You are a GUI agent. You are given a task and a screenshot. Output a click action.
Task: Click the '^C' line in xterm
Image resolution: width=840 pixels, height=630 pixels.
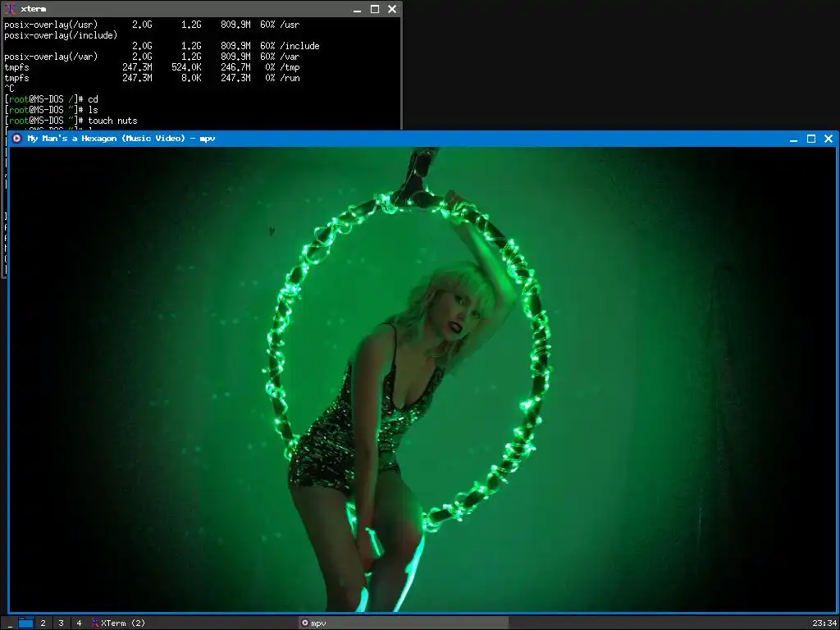(x=9, y=89)
